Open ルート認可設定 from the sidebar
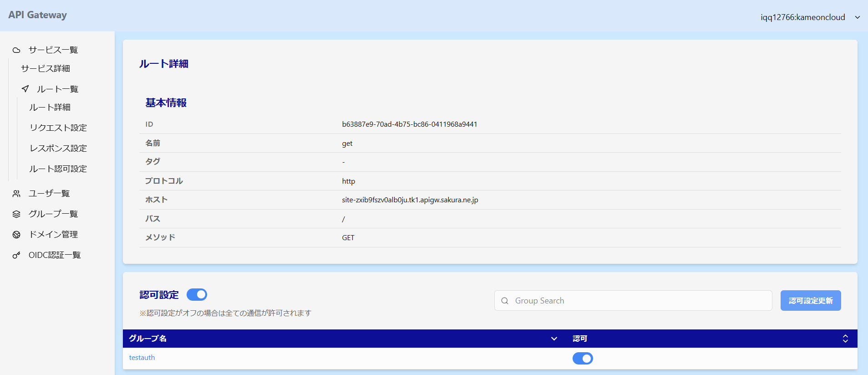This screenshot has width=868, height=375. (58, 169)
